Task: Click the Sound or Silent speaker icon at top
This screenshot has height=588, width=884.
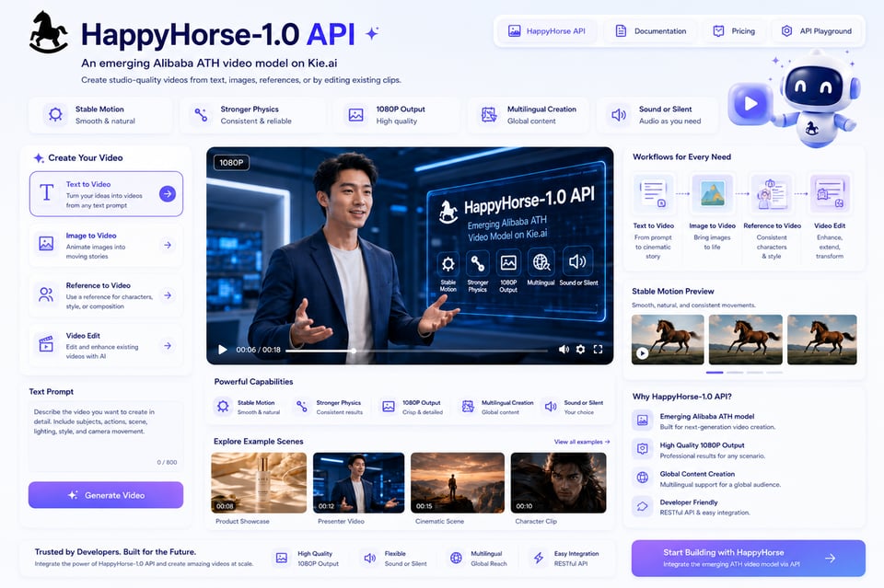Action: click(619, 115)
